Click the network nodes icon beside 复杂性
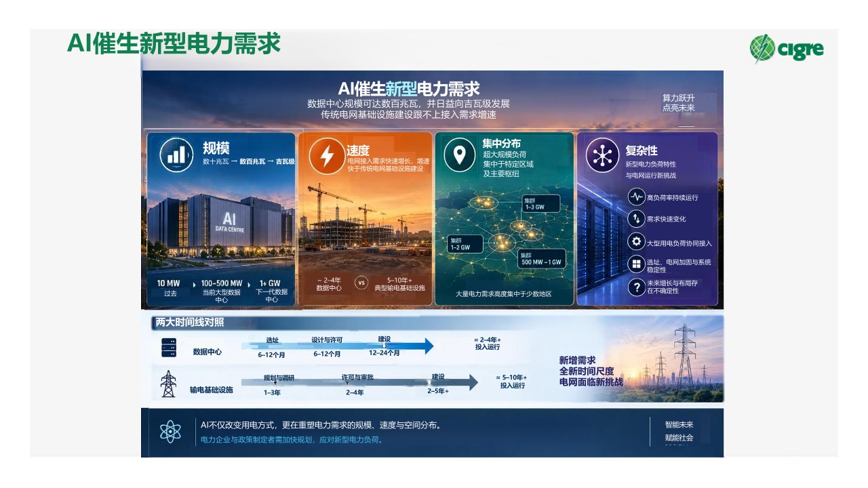Screen dimensions: 868x488 [x=603, y=155]
